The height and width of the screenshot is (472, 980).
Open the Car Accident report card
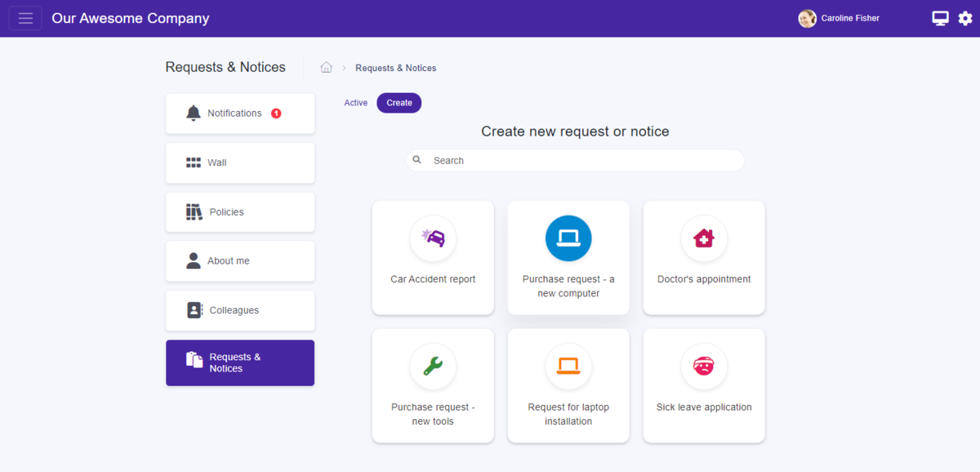(x=433, y=258)
